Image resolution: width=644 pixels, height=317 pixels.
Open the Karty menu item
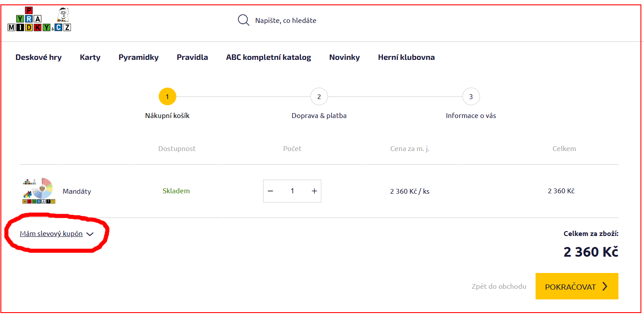pos(90,57)
